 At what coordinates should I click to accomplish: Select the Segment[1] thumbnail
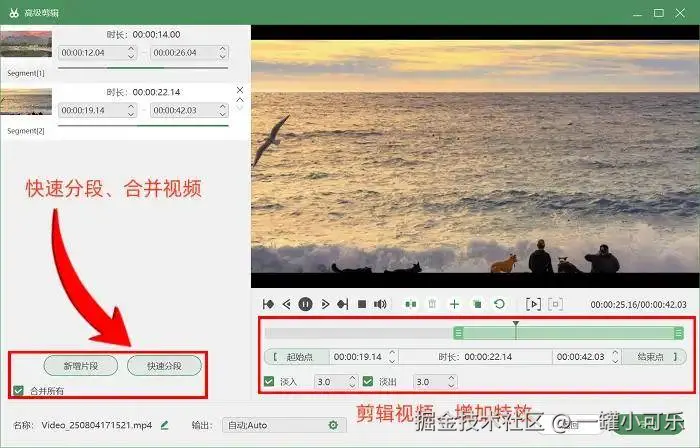coord(26,44)
